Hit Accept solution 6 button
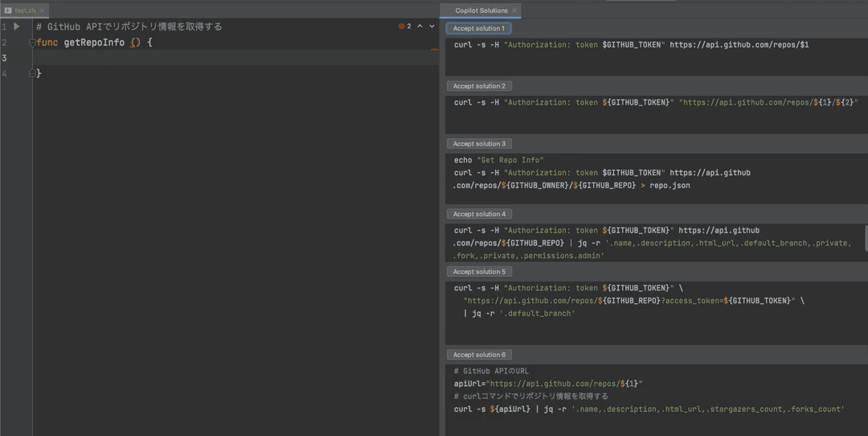The width and height of the screenshot is (868, 436). (x=479, y=355)
